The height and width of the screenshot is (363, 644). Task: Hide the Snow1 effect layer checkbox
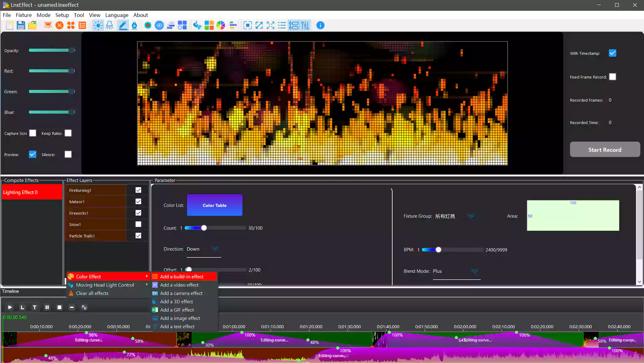(138, 224)
